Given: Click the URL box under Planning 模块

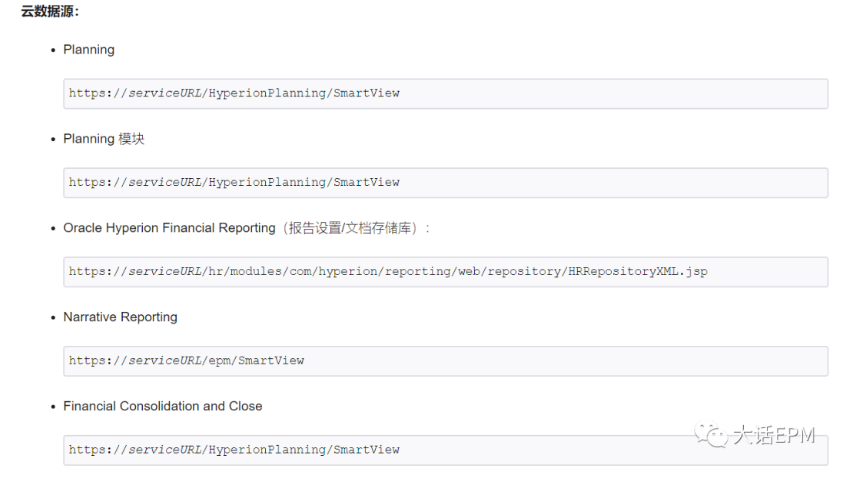Looking at the screenshot, I should tap(445, 182).
